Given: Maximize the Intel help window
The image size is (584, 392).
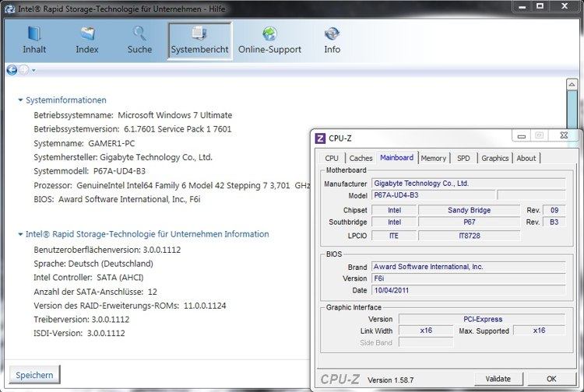Looking at the screenshot, I should [540, 6].
